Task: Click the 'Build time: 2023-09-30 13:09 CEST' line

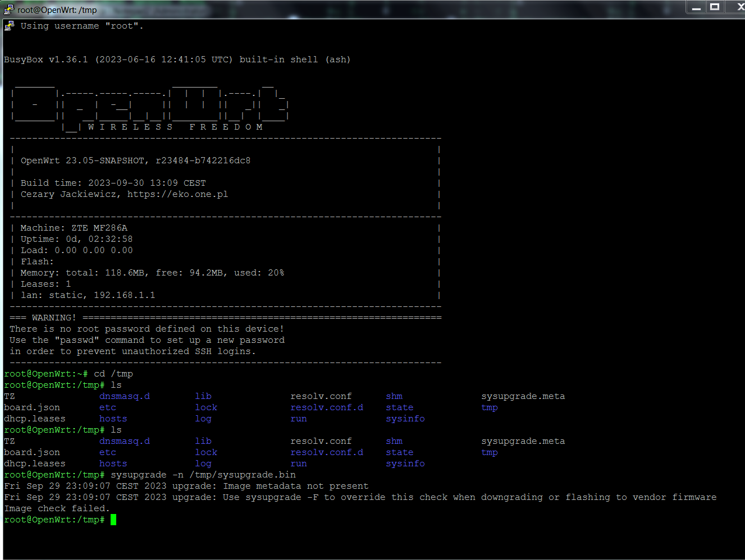Action: [x=113, y=183]
